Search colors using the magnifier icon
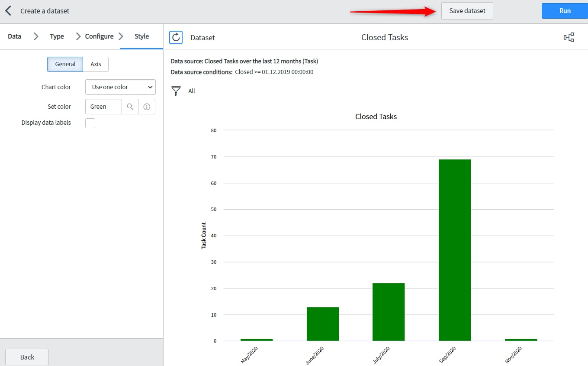Viewport: 588px width, 366px height. [x=130, y=106]
